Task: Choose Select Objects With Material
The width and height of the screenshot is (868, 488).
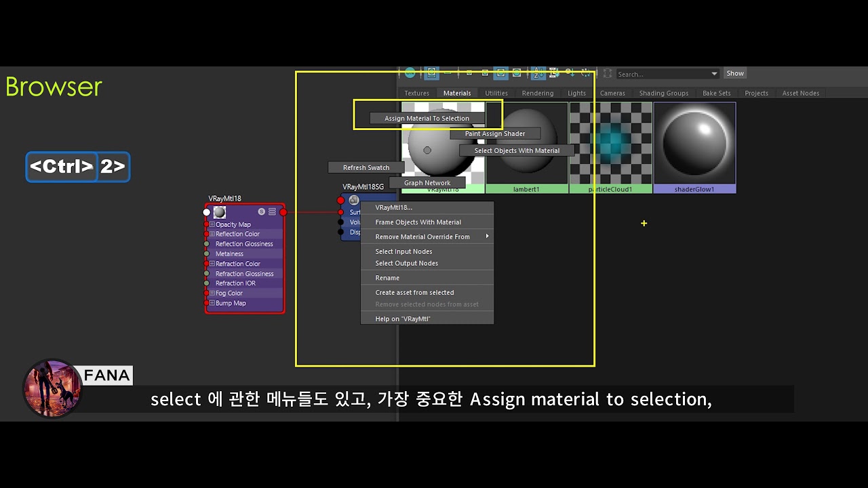Action: (x=517, y=150)
